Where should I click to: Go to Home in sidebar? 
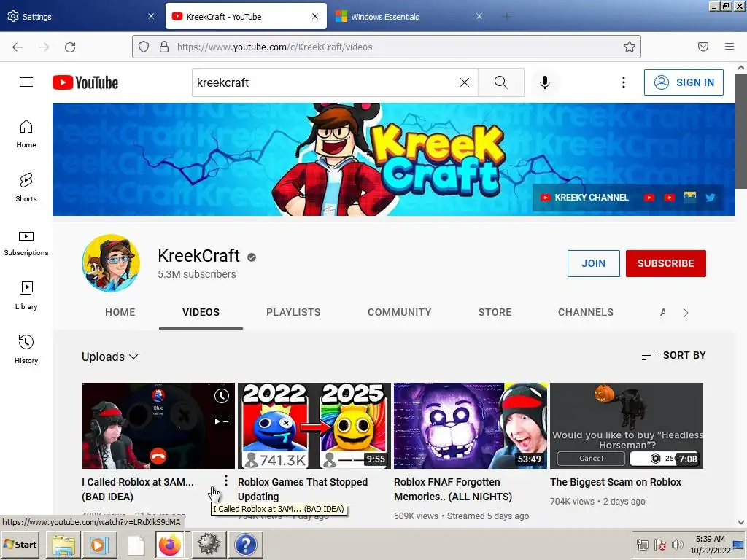tap(26, 134)
